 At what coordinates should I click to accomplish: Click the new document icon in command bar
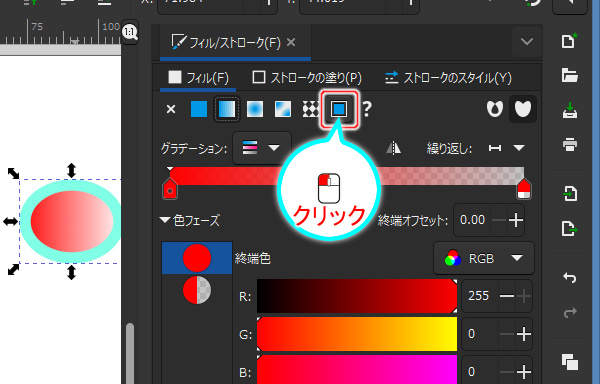pos(569,41)
